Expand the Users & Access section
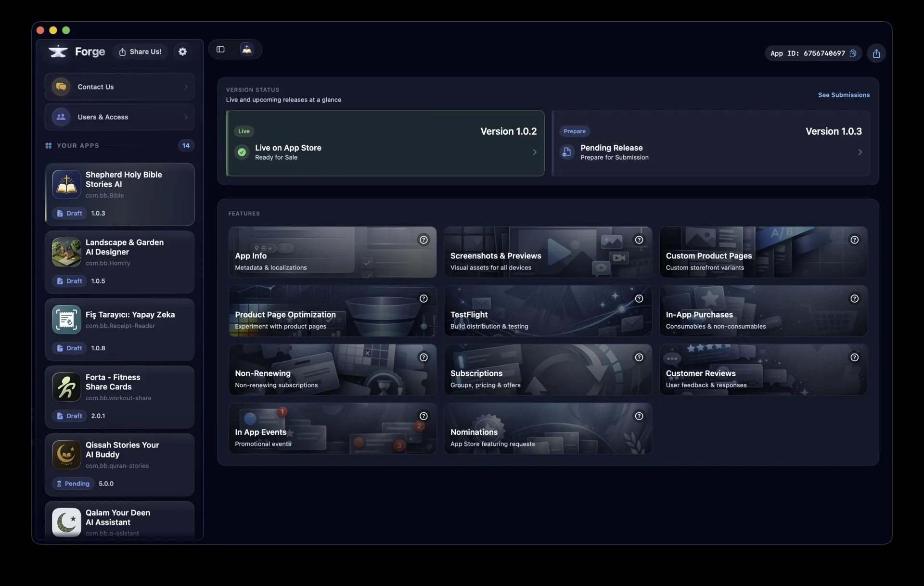This screenshot has width=924, height=586. 119,117
